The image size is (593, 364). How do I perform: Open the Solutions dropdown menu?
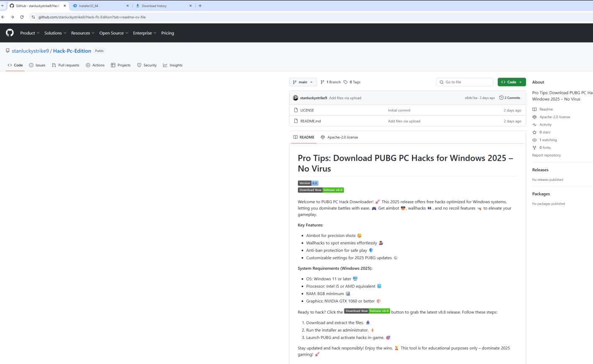tap(55, 33)
